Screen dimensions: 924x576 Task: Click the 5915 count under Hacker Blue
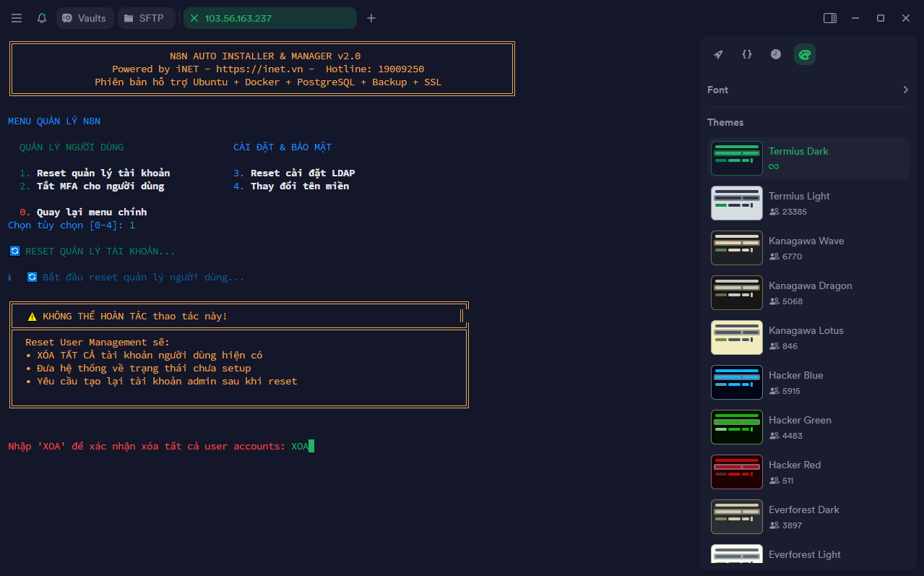point(791,391)
